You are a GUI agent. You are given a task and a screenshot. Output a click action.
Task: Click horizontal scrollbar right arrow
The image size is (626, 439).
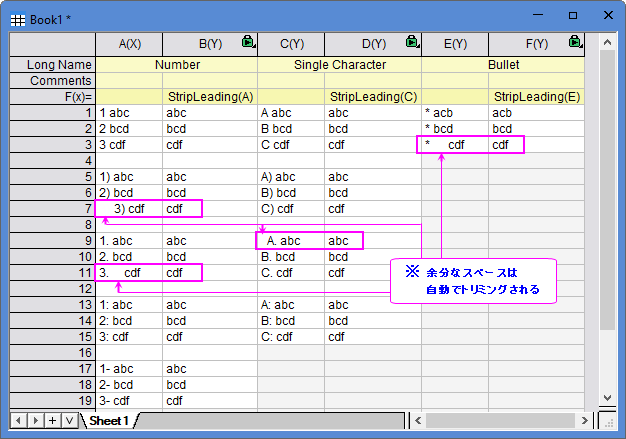pyautogui.click(x=584, y=420)
